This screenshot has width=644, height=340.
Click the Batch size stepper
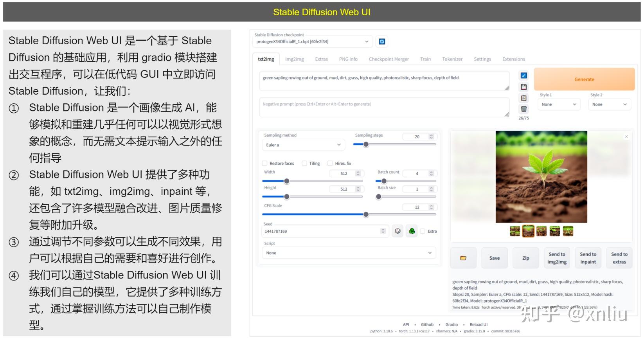pyautogui.click(x=431, y=189)
